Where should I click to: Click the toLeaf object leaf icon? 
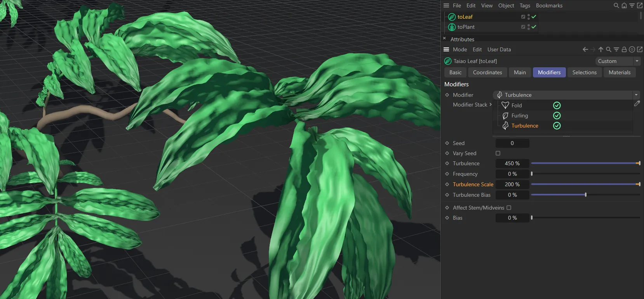(452, 17)
